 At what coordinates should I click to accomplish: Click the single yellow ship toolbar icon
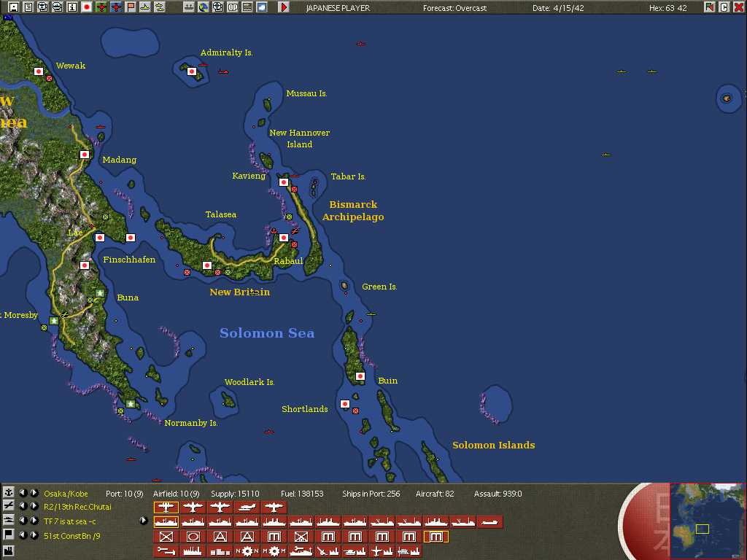145,7
